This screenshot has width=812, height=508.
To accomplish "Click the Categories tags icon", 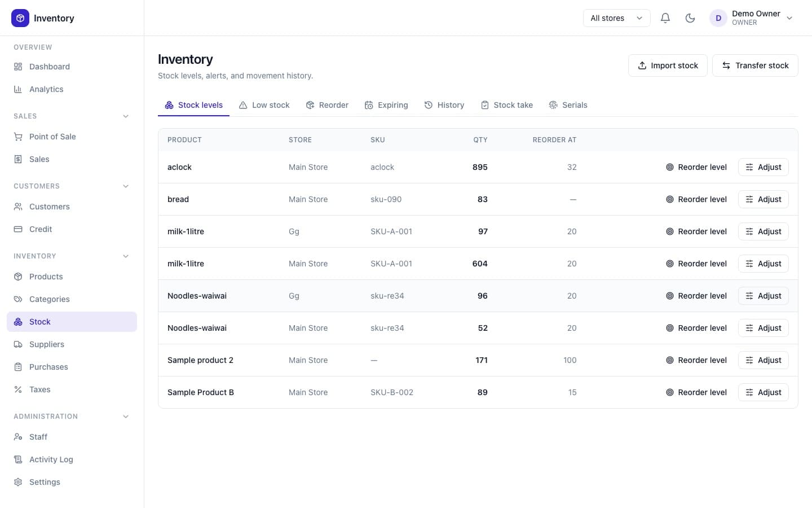I will [18, 299].
